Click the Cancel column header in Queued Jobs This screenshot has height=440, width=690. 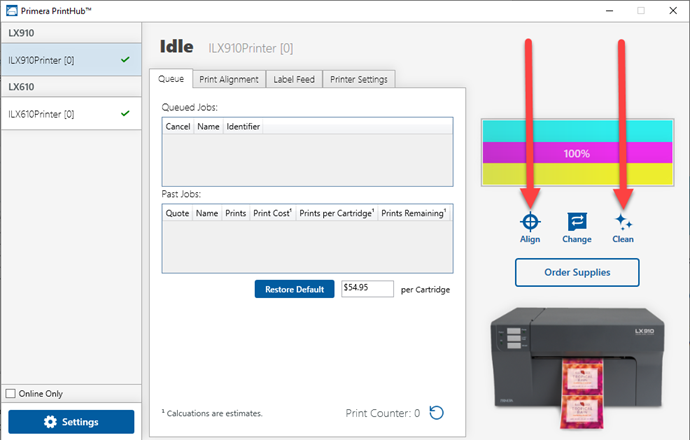pos(178,127)
